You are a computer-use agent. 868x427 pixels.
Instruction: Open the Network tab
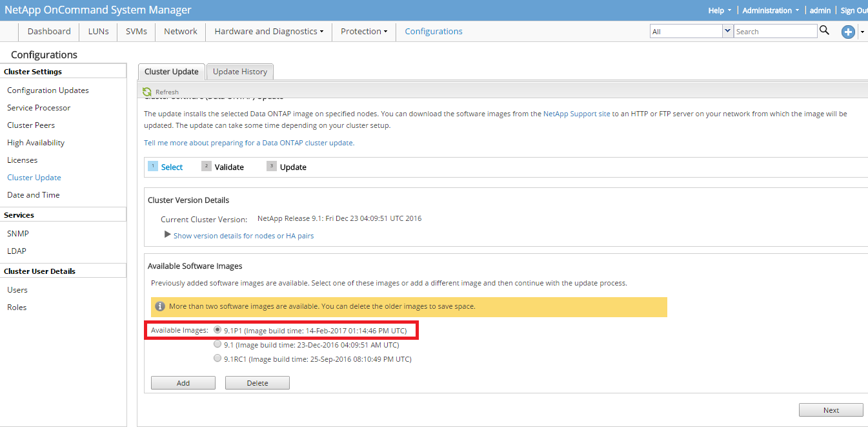(181, 31)
